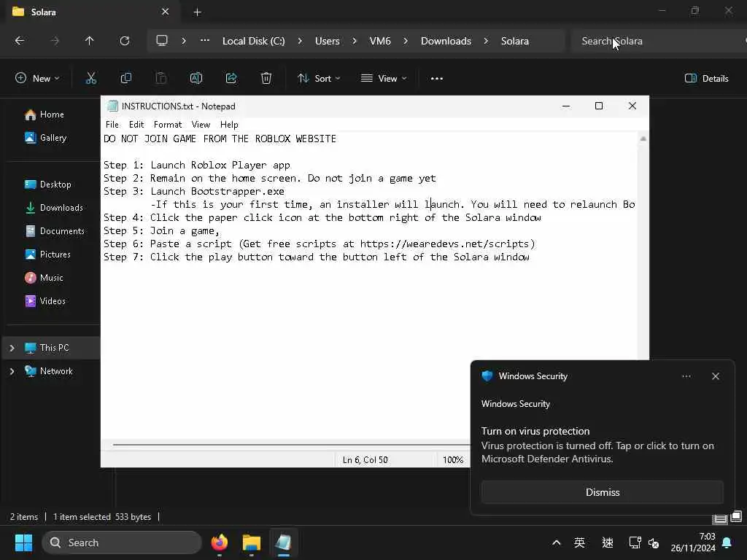Show hidden system tray icons
This screenshot has height=560, width=747.
click(556, 542)
